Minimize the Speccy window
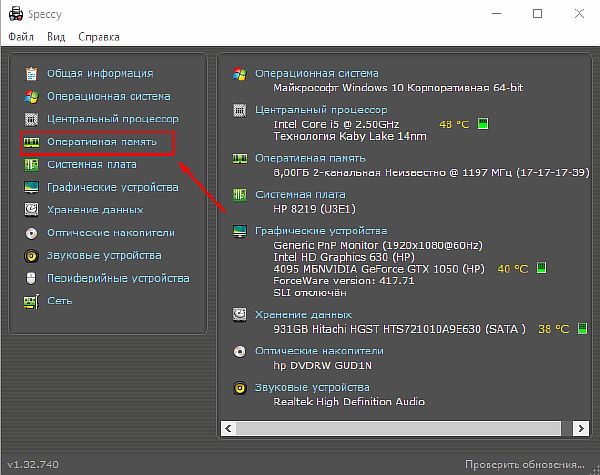This screenshot has width=600, height=475. [x=497, y=14]
